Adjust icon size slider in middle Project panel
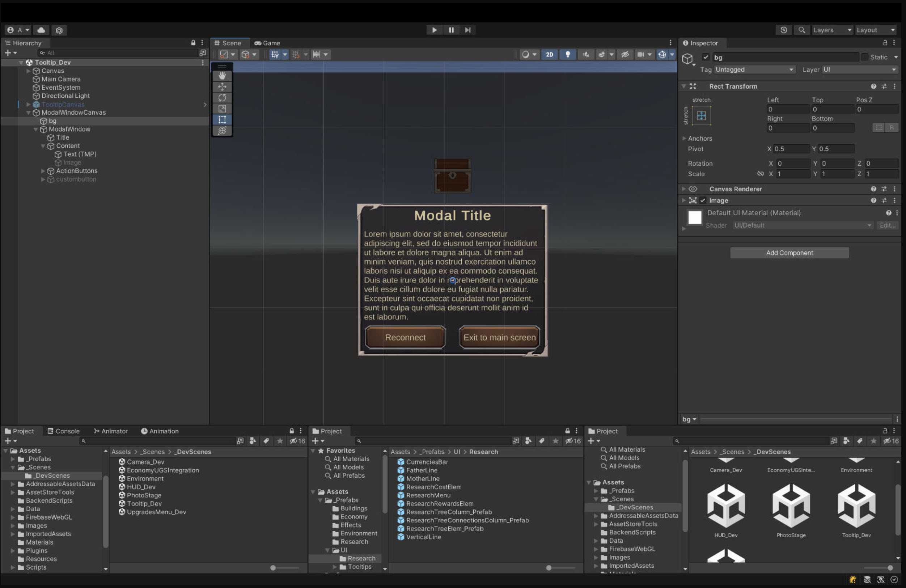 [549, 568]
